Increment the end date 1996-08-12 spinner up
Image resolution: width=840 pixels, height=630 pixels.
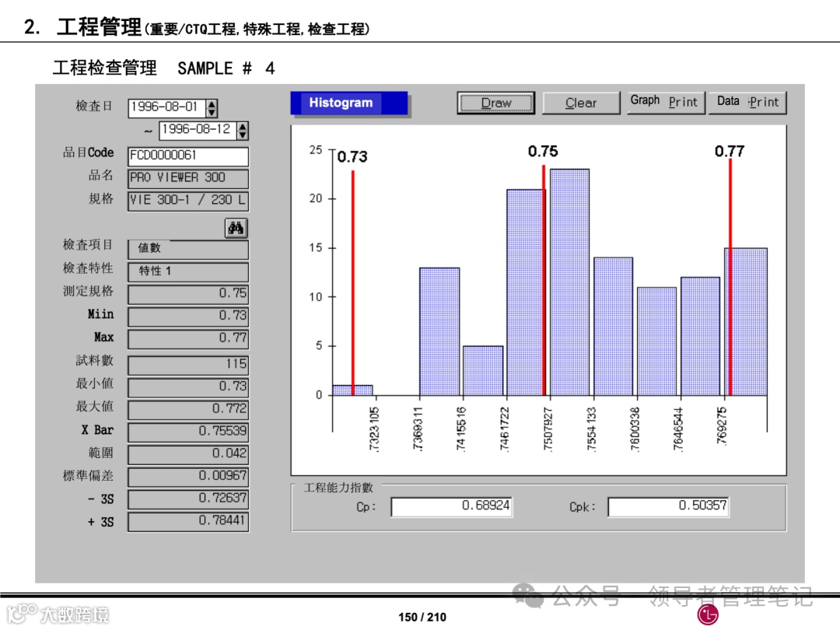pyautogui.click(x=243, y=127)
